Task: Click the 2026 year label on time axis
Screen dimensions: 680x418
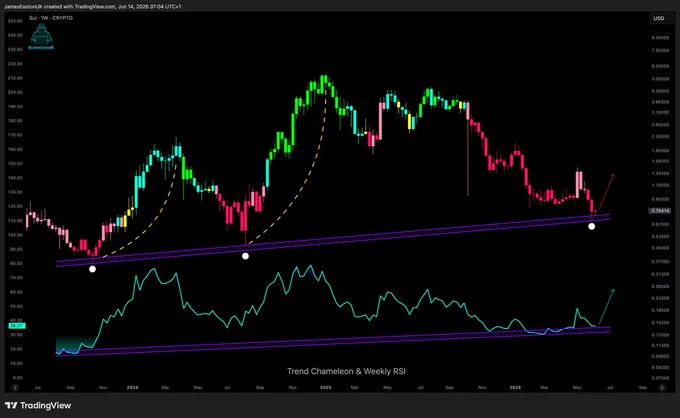Action: coord(515,387)
